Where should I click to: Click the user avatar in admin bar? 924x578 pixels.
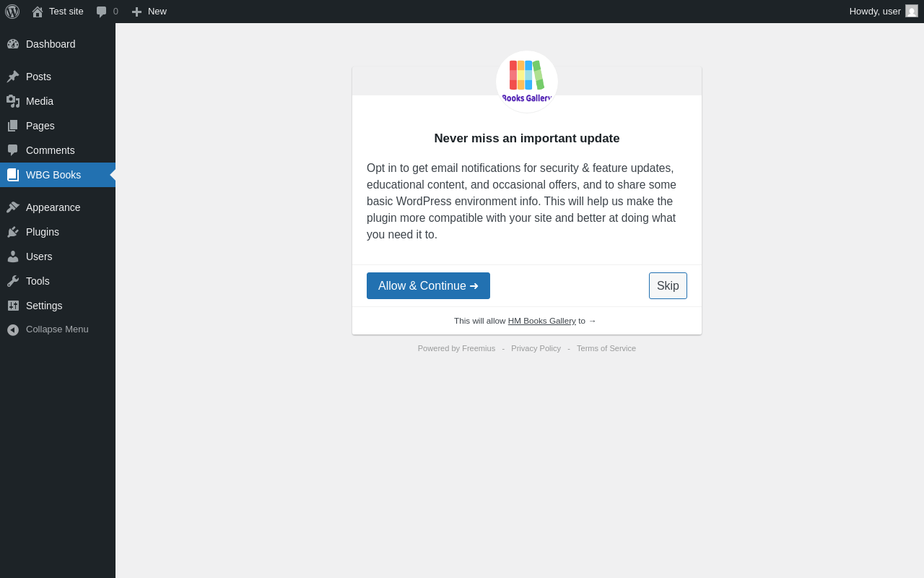(x=912, y=11)
